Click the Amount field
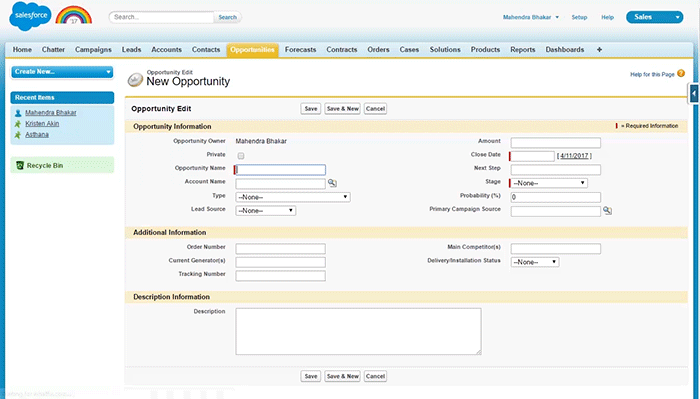Image resolution: width=700 pixels, height=399 pixels. (556, 143)
